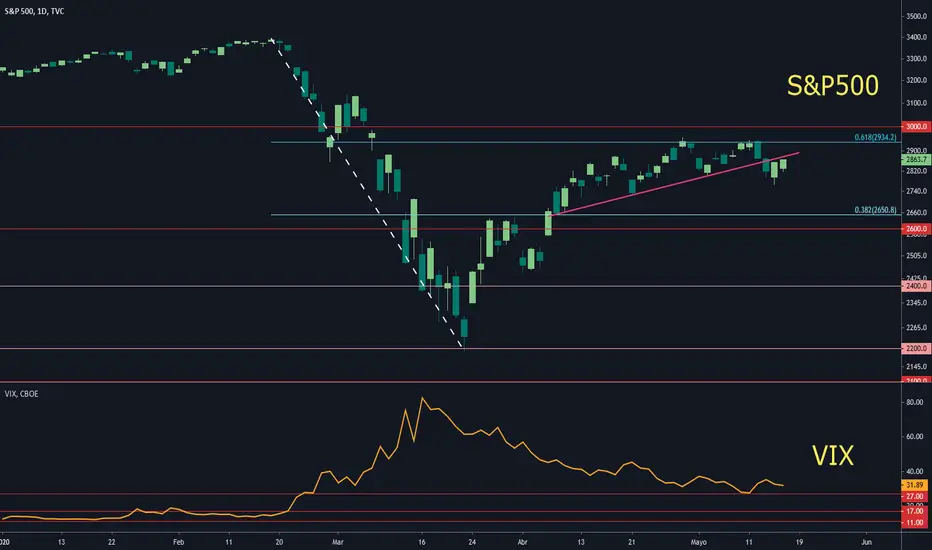Click the '21' date on time axis
The width and height of the screenshot is (932, 550).
tap(631, 542)
